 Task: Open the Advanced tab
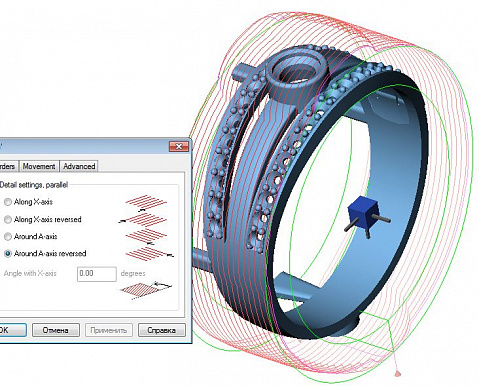[x=79, y=166]
